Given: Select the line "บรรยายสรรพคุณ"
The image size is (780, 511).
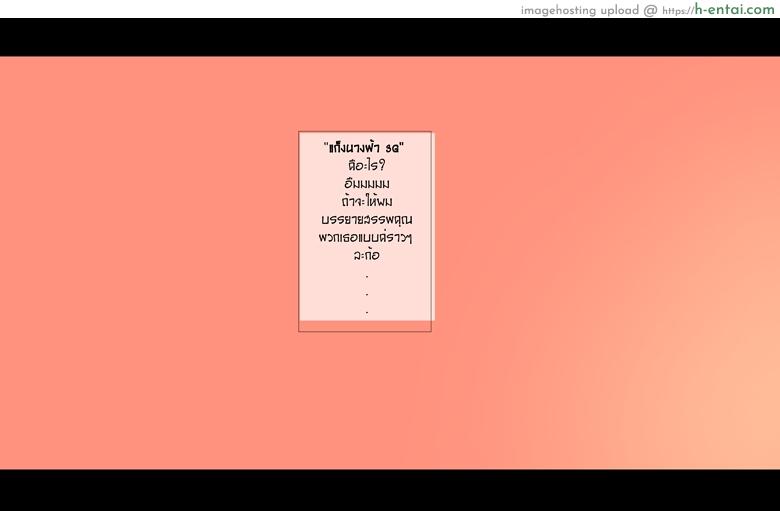Looking at the screenshot, I should pos(366,219).
